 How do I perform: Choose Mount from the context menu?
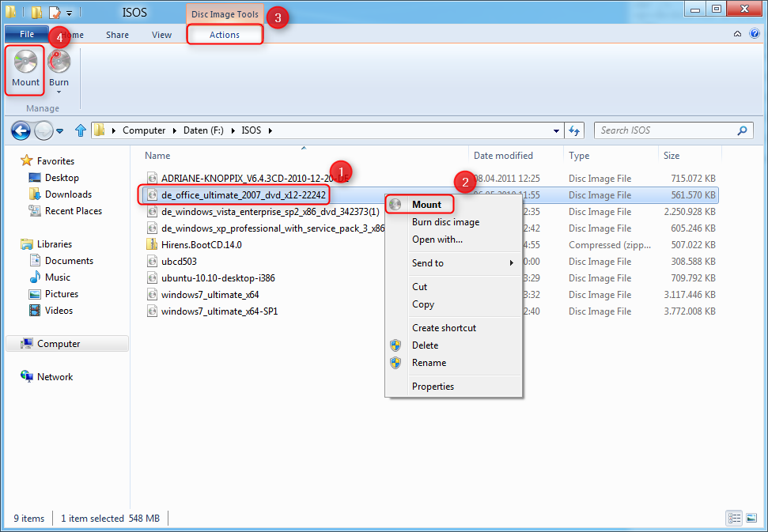pos(453,205)
